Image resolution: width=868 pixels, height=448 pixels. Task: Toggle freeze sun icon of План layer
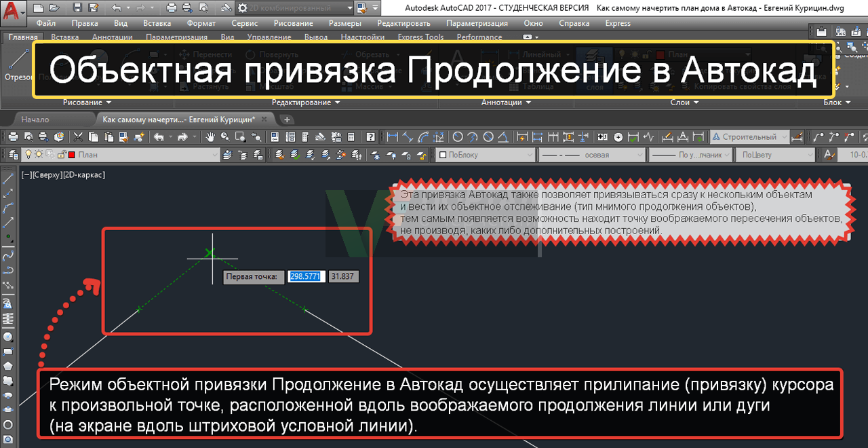click(x=39, y=154)
